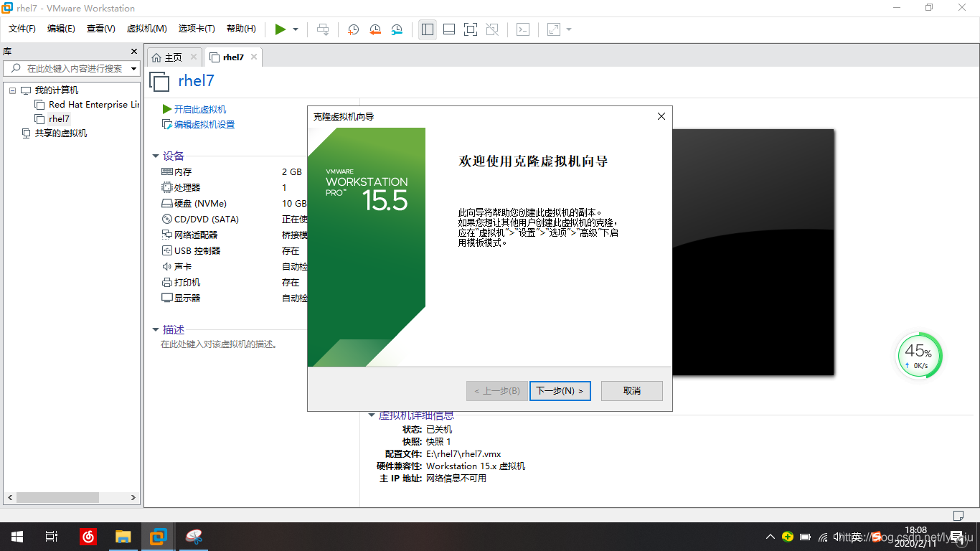Collapse the 设备 section
The height and width of the screenshot is (551, 980).
pos(156,156)
